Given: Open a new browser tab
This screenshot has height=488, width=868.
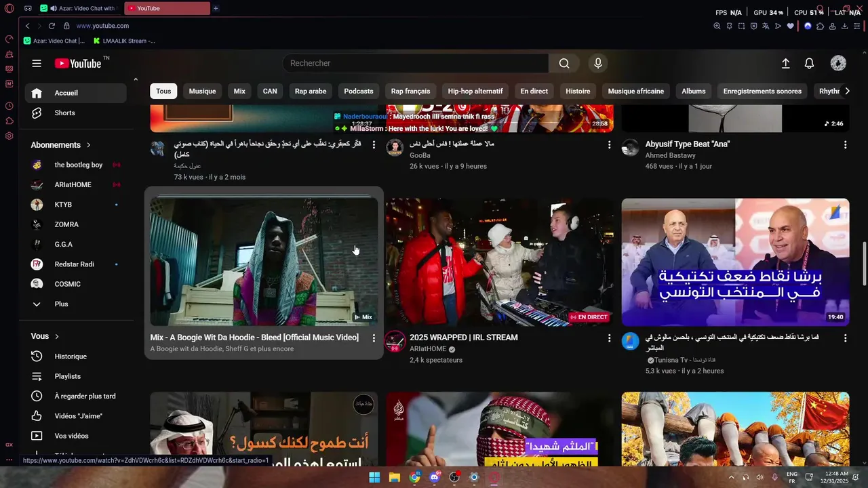Looking at the screenshot, I should [216, 8].
